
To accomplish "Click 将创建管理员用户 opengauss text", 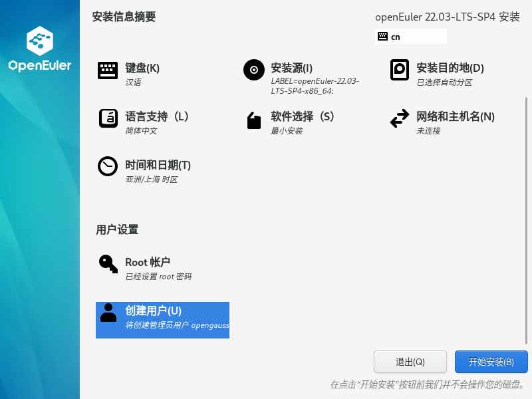I will tap(177, 325).
